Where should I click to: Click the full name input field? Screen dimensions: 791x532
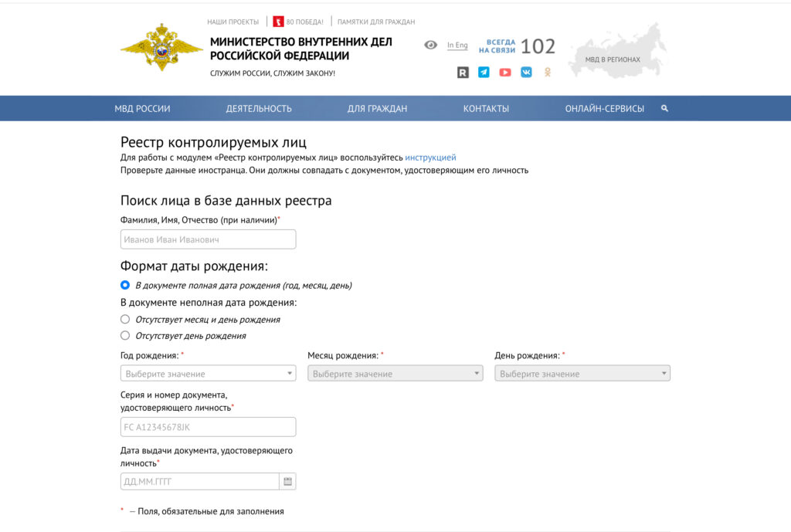point(208,239)
